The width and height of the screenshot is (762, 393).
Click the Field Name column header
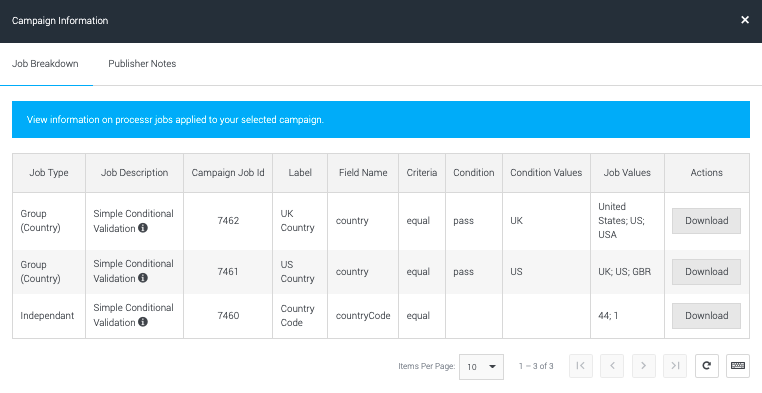(x=363, y=173)
